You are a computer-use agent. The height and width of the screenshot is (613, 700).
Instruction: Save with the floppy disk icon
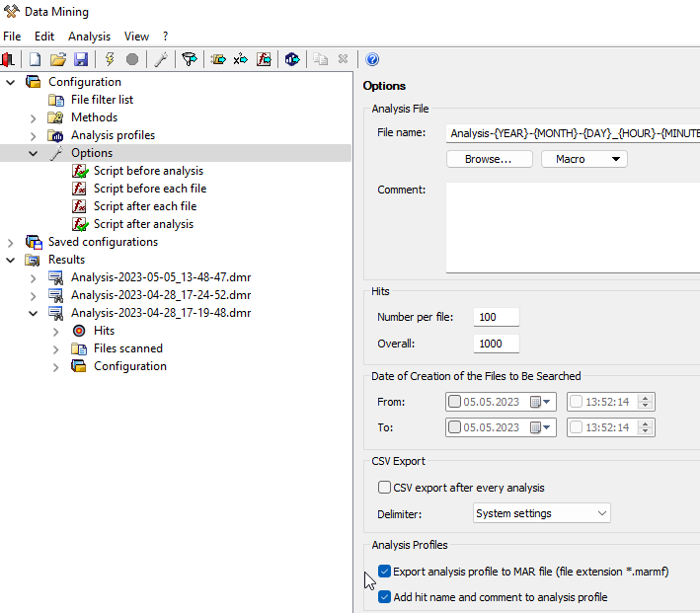81,59
